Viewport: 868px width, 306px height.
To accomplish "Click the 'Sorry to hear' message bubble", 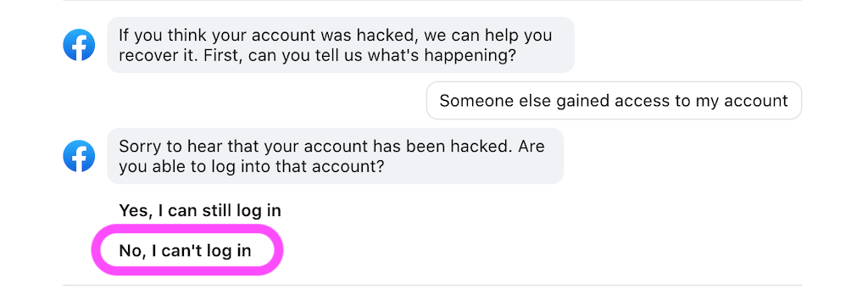I will [x=335, y=156].
